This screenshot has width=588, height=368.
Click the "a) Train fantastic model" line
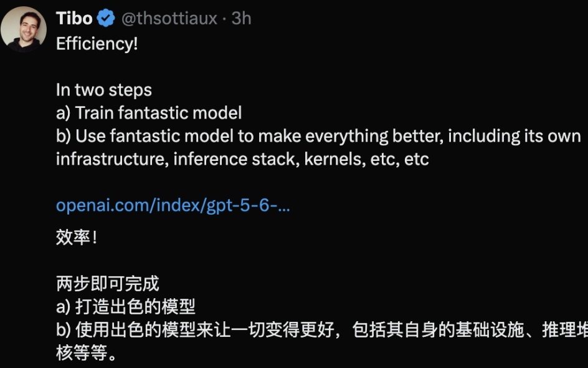[149, 113]
